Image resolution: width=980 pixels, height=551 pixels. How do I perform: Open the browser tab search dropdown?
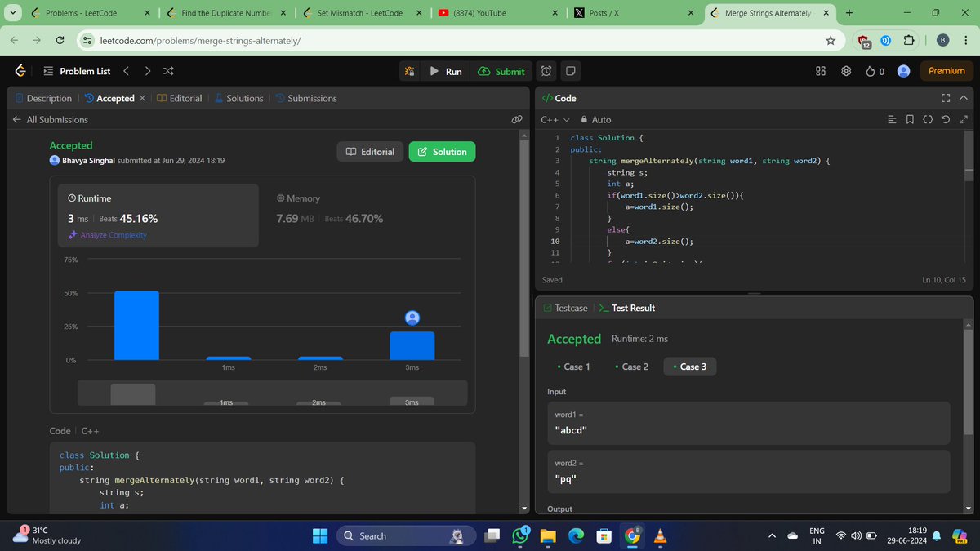click(11, 13)
